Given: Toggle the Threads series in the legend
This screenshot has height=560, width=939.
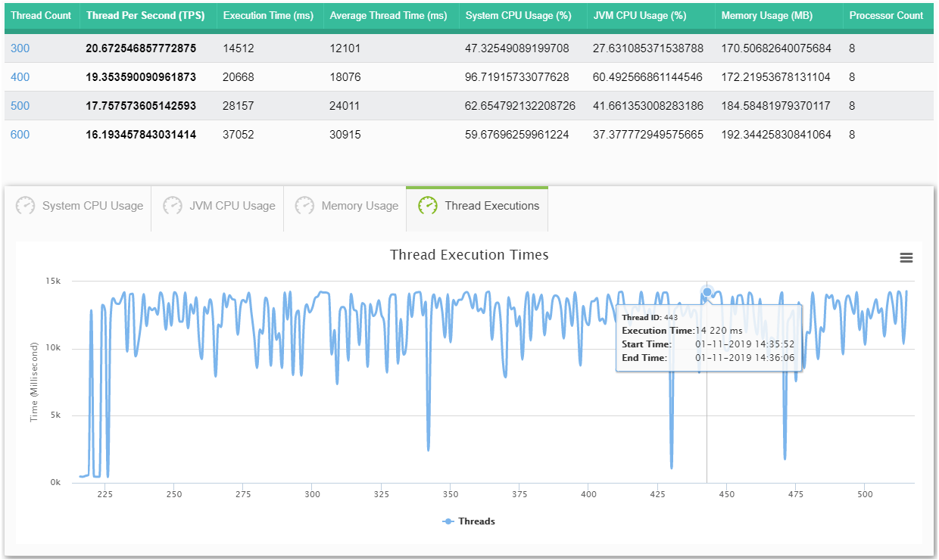Looking at the screenshot, I should pyautogui.click(x=469, y=521).
